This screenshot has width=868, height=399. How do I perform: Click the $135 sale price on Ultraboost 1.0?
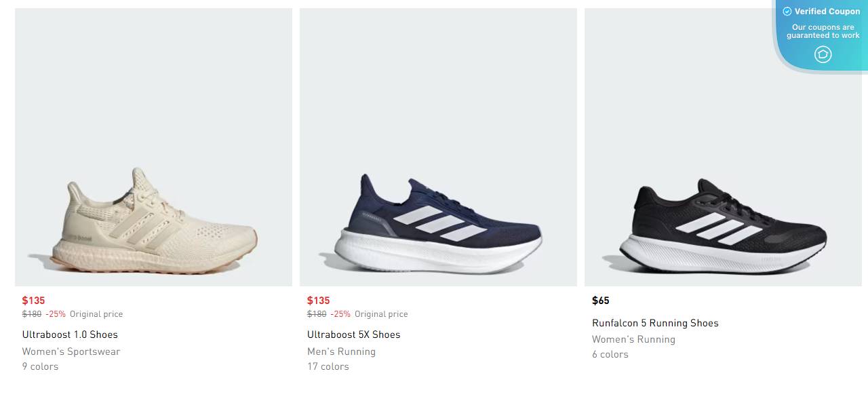tap(33, 300)
